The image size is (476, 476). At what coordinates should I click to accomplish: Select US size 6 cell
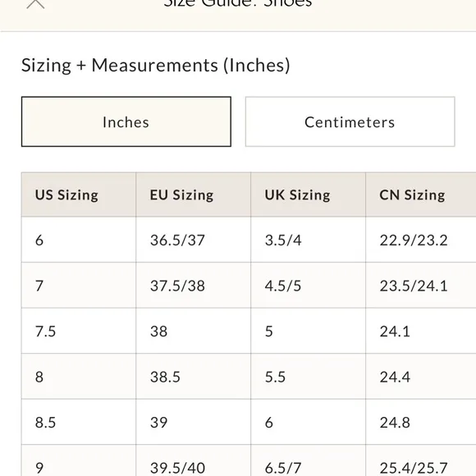click(79, 240)
